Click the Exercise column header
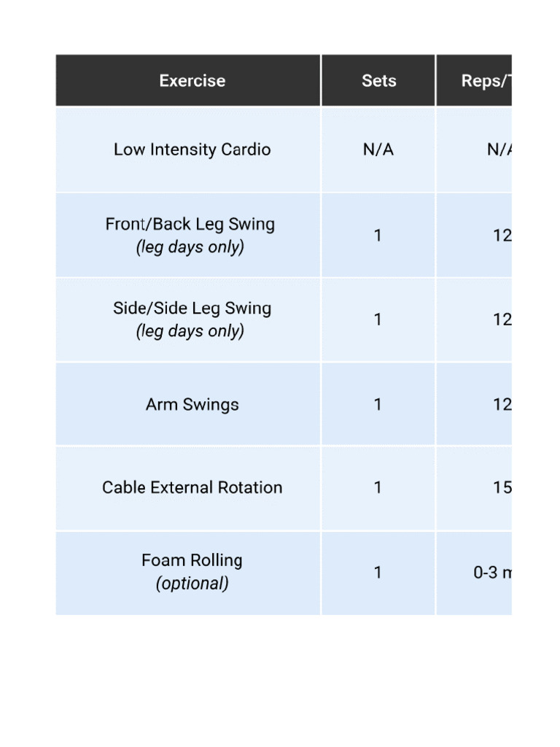This screenshot has height=747, width=560. click(192, 81)
